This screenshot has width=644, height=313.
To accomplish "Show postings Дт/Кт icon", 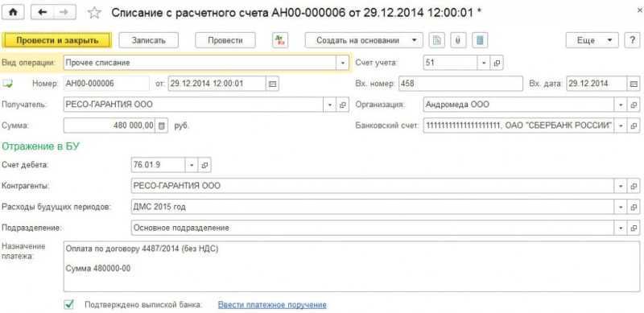I will [280, 40].
